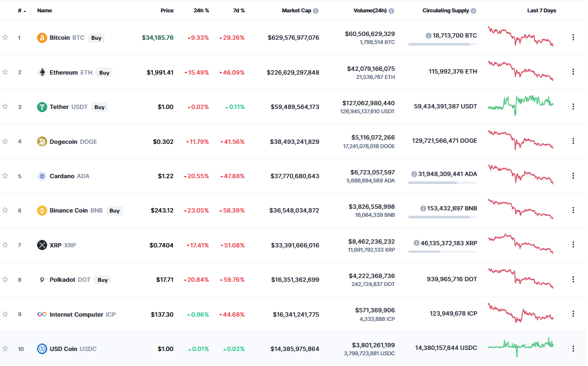
Task: Click Bitcoin's circulating supply progress bar
Action: [443, 44]
